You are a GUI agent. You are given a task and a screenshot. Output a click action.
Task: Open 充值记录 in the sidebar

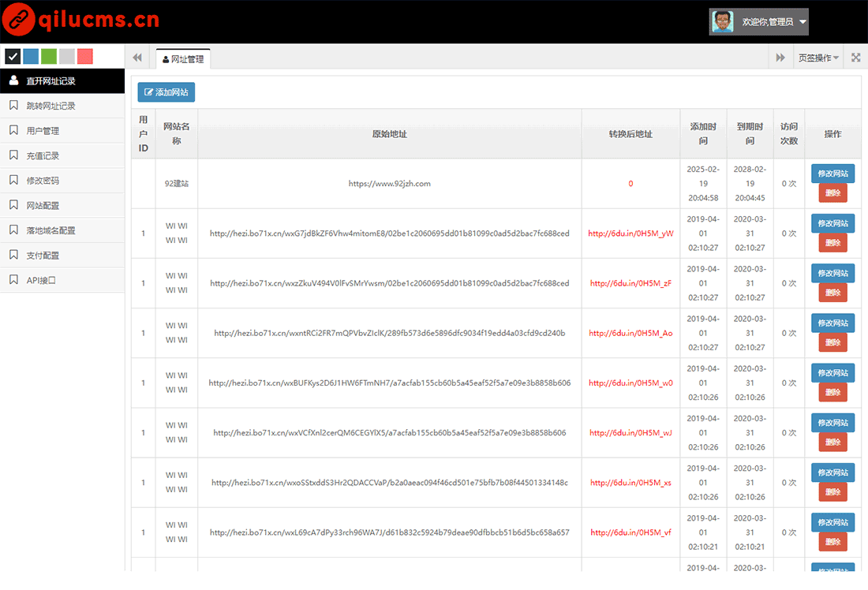(x=62, y=155)
